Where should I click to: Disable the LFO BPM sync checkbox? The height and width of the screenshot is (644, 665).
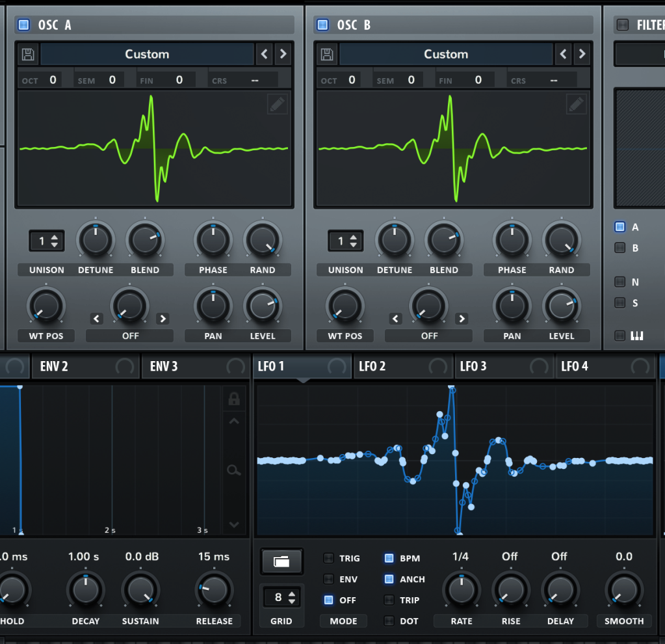389,558
